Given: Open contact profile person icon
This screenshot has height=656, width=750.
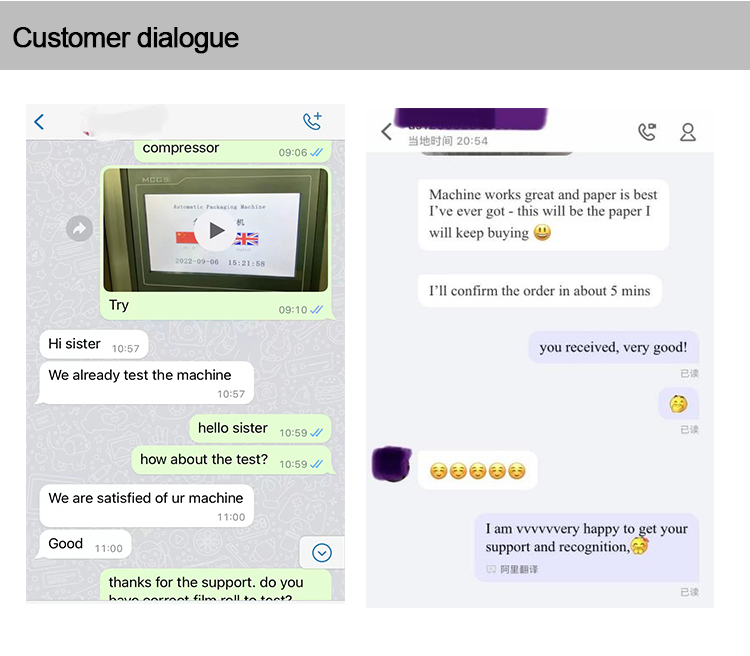Looking at the screenshot, I should click(688, 132).
